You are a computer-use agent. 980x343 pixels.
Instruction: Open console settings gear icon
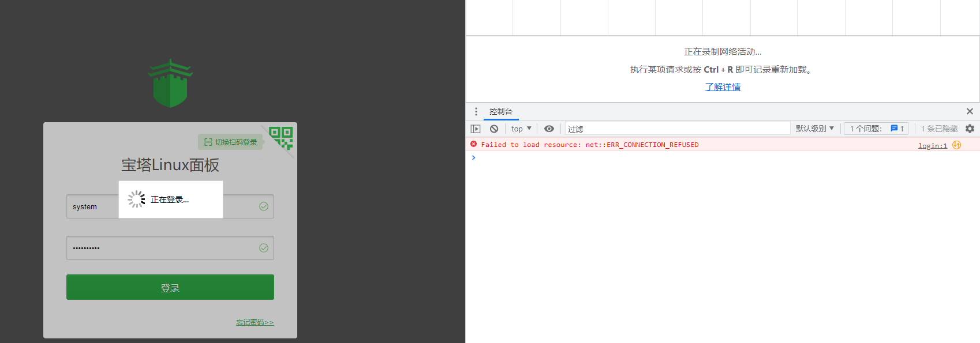pyautogui.click(x=970, y=129)
